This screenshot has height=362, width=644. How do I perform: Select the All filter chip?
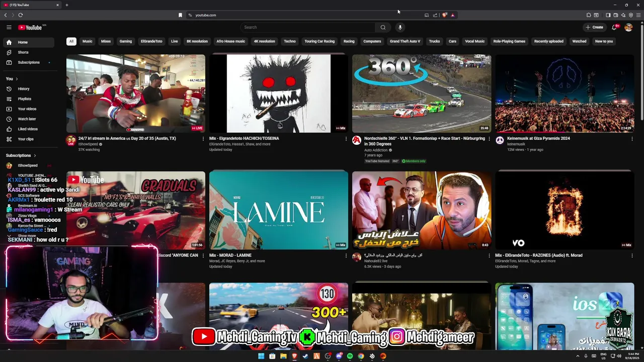click(x=71, y=41)
